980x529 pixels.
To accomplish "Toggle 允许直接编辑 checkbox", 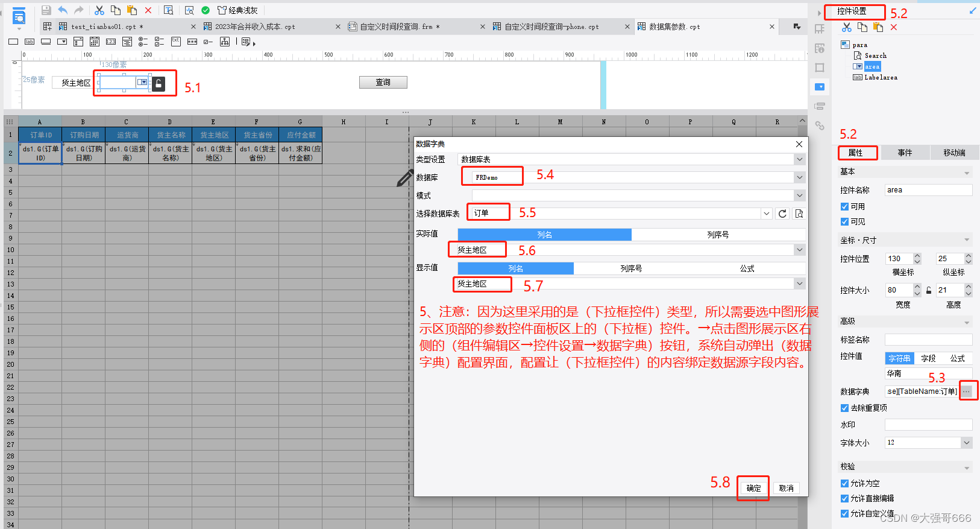I will click(x=844, y=498).
